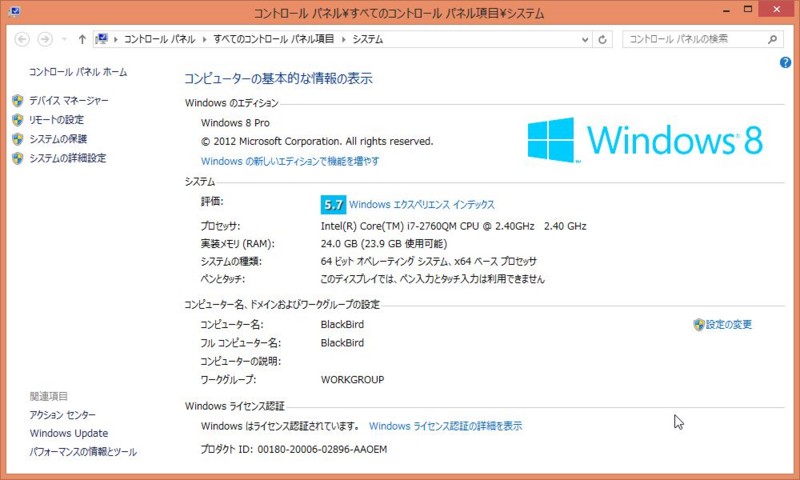Click the システム breadcrumb
The width and height of the screenshot is (800, 480).
tap(368, 39)
